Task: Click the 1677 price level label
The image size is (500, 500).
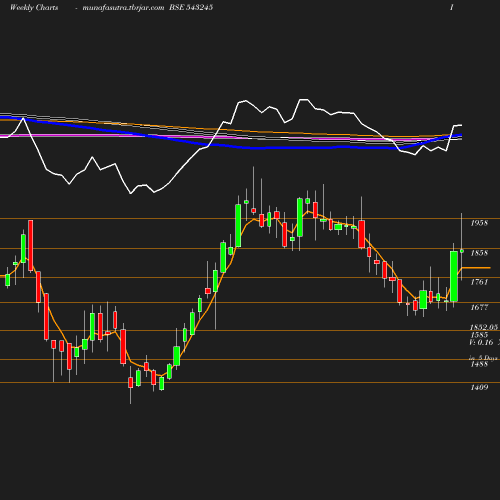Action: point(479,307)
